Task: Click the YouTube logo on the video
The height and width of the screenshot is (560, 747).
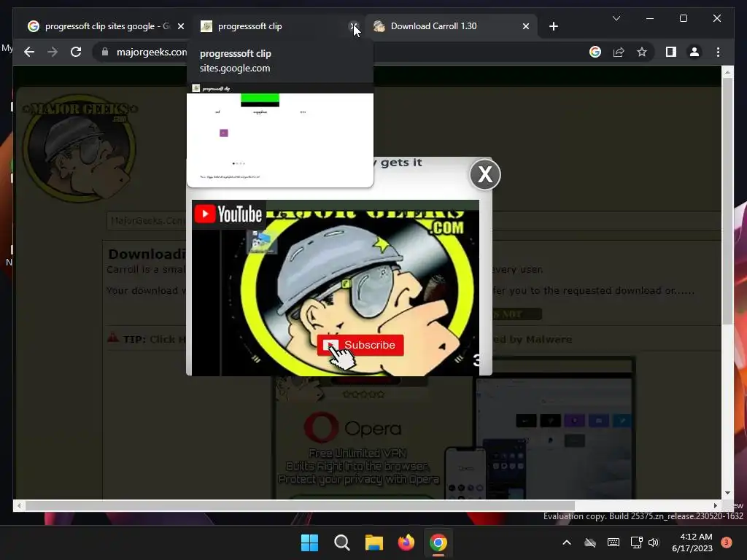Action: [x=228, y=214]
